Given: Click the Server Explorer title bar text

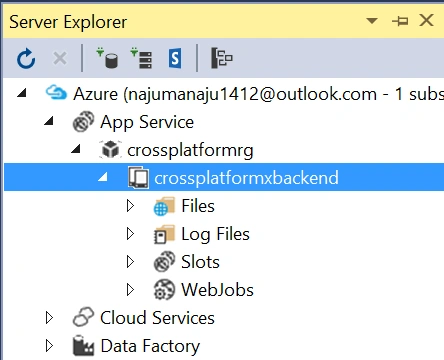Looking at the screenshot, I should (x=68, y=22).
